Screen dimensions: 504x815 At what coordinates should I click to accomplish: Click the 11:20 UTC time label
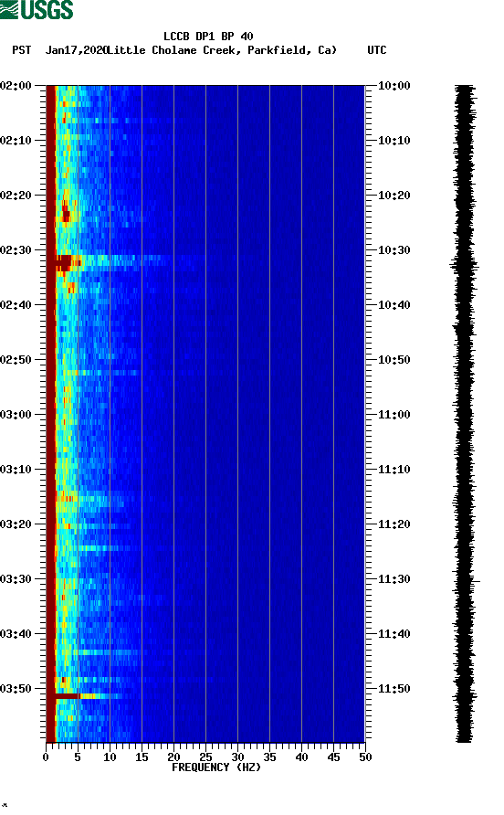[x=394, y=524]
